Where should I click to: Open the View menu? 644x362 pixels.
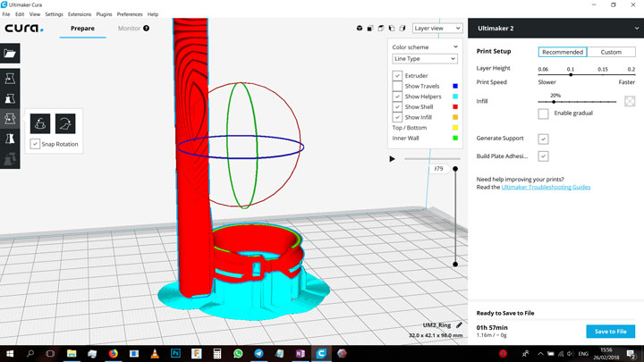[35, 14]
